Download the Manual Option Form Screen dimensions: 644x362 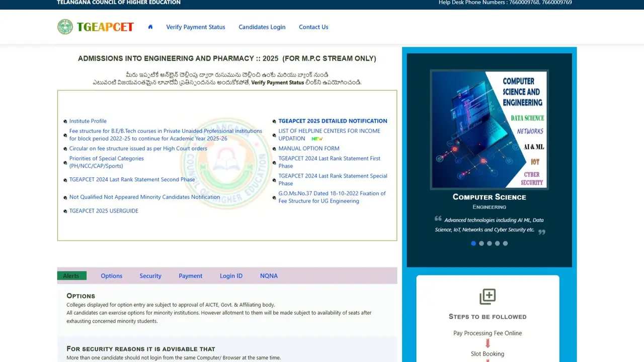pyautogui.click(x=309, y=149)
